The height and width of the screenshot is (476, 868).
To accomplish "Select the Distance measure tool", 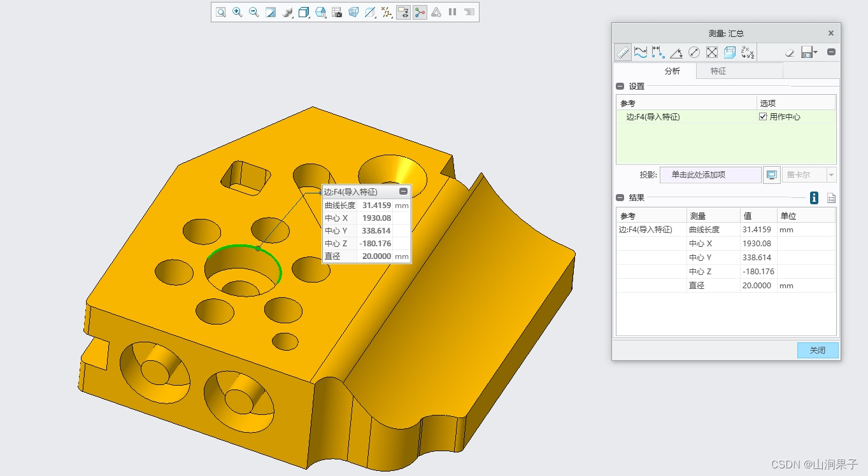I will [x=658, y=53].
